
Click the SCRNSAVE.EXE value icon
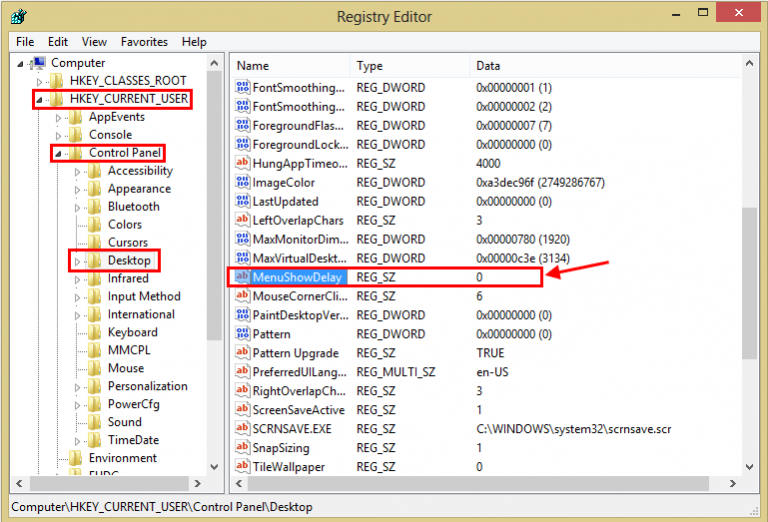coord(242,429)
